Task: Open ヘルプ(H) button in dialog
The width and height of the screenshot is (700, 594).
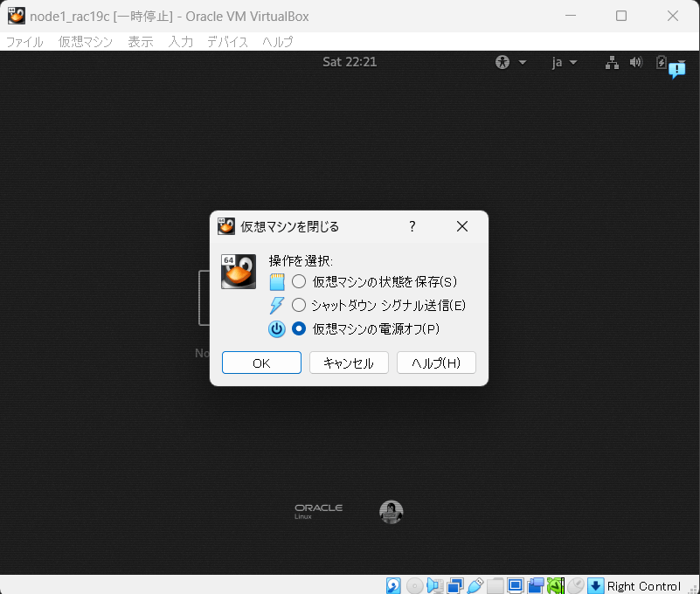Action: pos(436,363)
